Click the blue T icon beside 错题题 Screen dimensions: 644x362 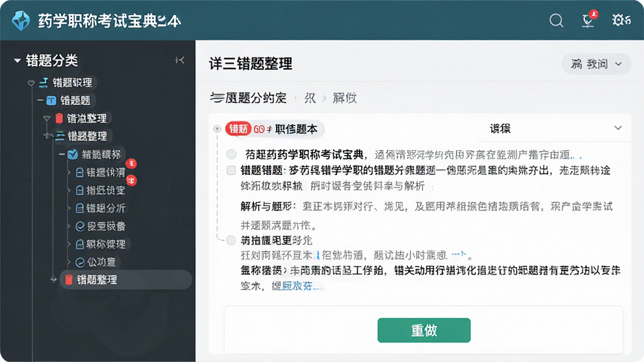point(51,101)
